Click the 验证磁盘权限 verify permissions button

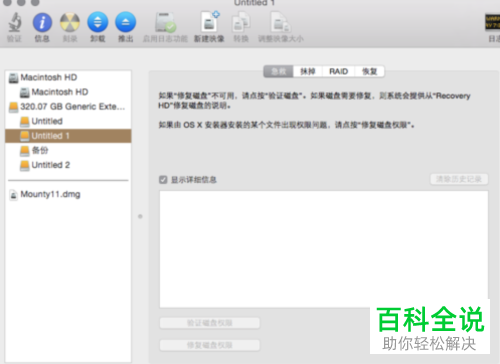pos(210,323)
